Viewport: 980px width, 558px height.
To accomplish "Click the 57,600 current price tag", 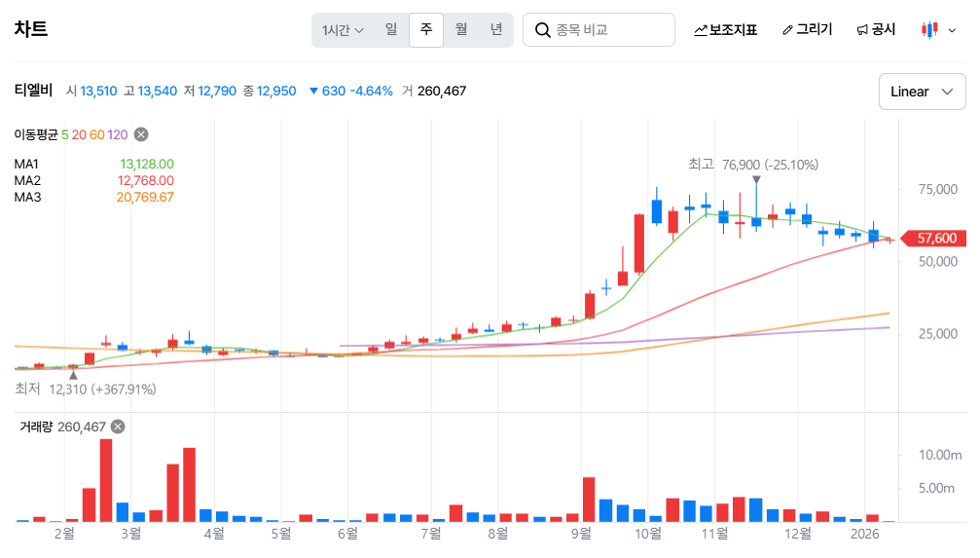I will point(933,239).
